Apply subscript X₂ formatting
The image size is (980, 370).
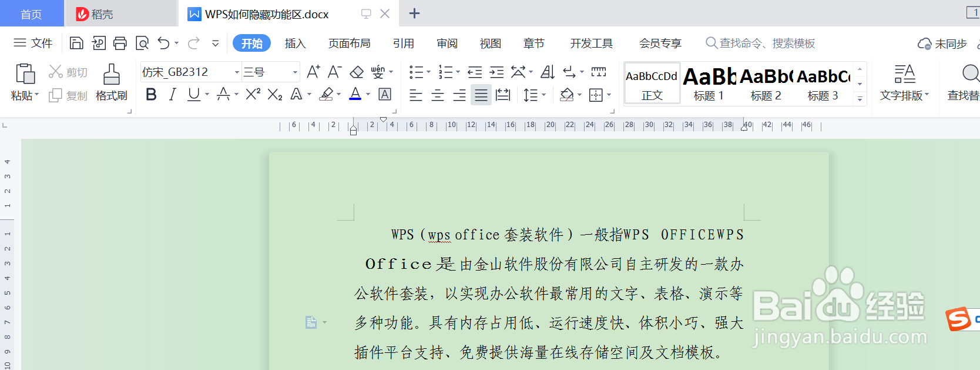[x=275, y=94]
